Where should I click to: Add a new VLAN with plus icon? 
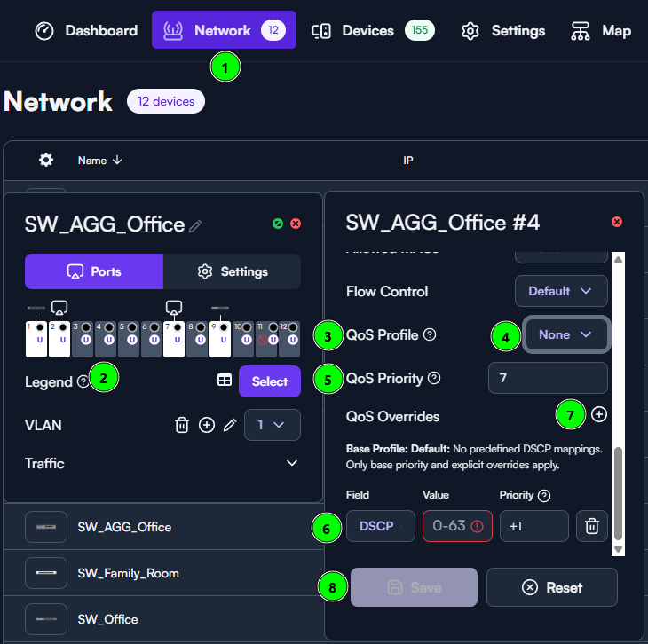click(x=207, y=426)
